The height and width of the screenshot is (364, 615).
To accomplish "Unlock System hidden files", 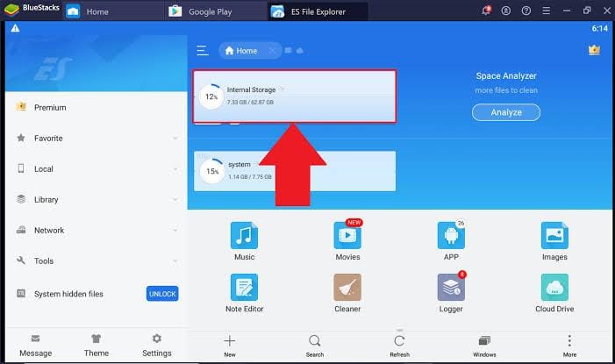I will click(162, 294).
